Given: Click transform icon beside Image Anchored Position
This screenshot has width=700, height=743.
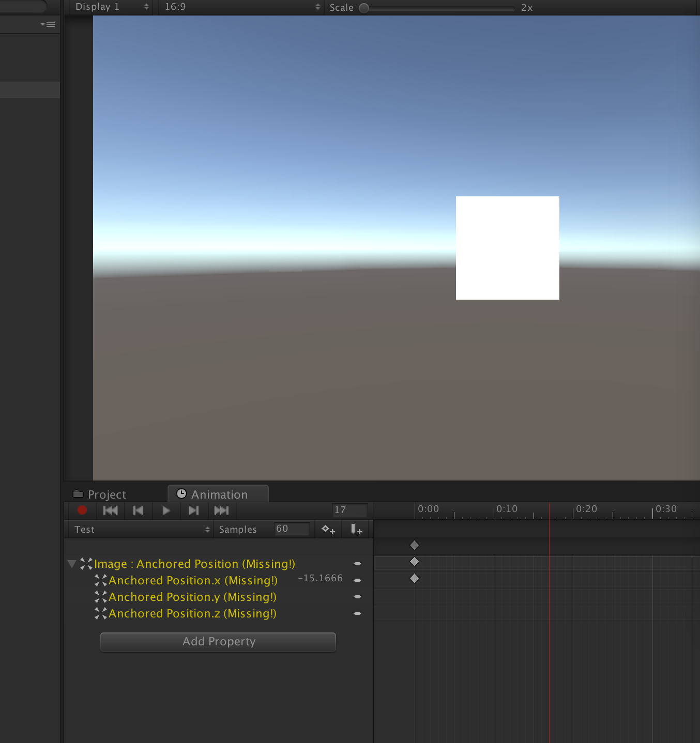Looking at the screenshot, I should pyautogui.click(x=86, y=564).
